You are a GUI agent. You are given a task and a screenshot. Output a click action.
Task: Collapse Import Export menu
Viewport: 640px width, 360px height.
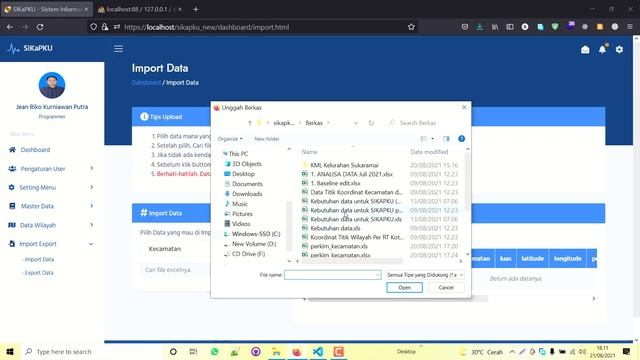[x=51, y=244]
